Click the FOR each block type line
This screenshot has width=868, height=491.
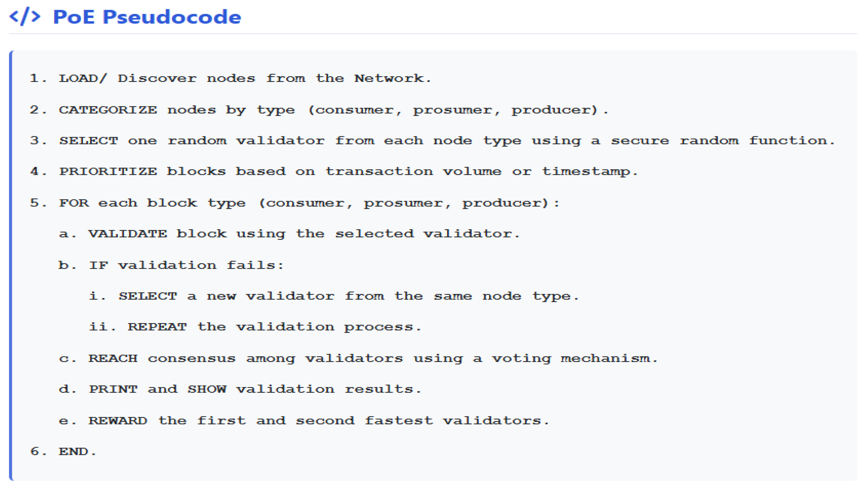pyautogui.click(x=294, y=203)
